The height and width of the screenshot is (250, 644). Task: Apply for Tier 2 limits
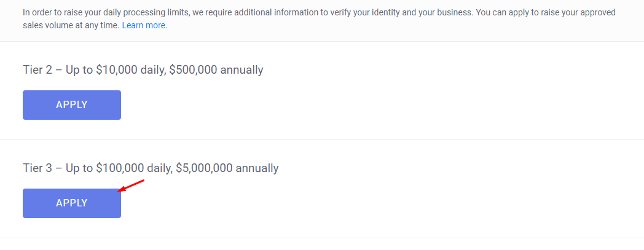[x=72, y=105]
